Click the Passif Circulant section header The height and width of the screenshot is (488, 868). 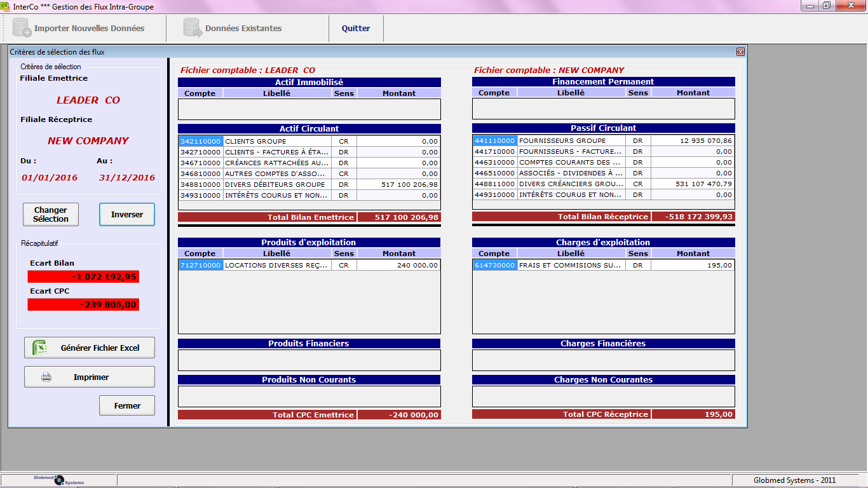point(604,128)
